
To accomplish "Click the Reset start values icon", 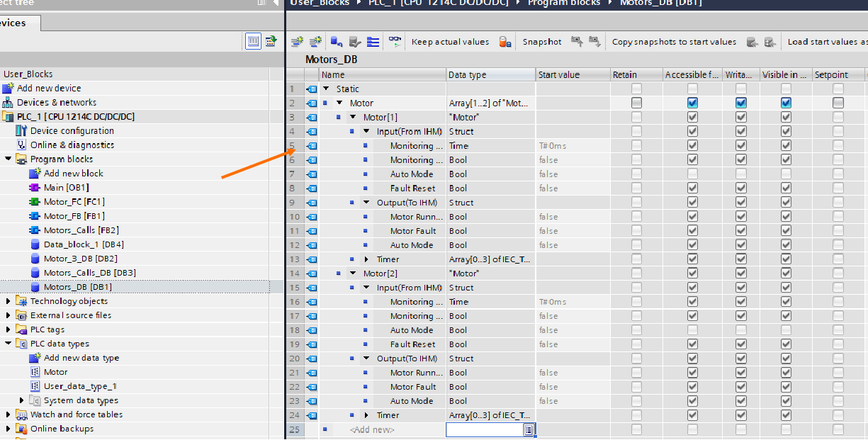I will click(334, 42).
